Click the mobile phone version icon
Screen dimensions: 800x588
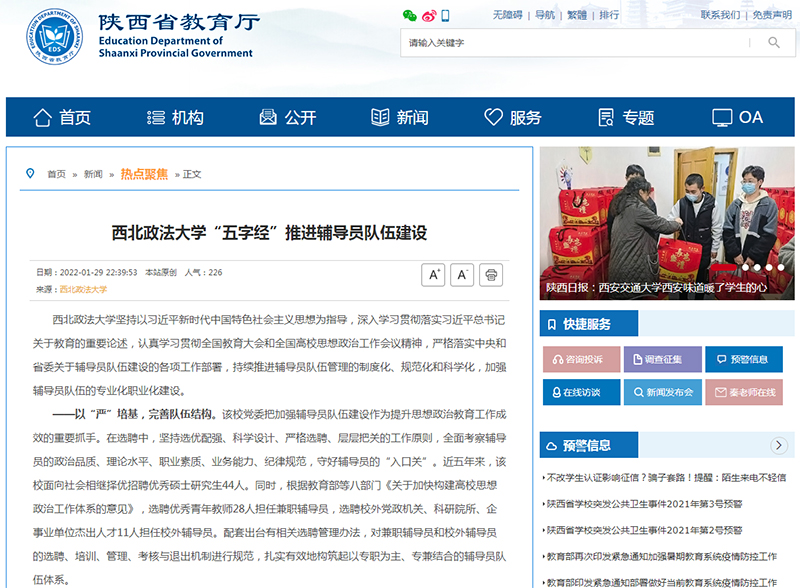[x=446, y=16]
